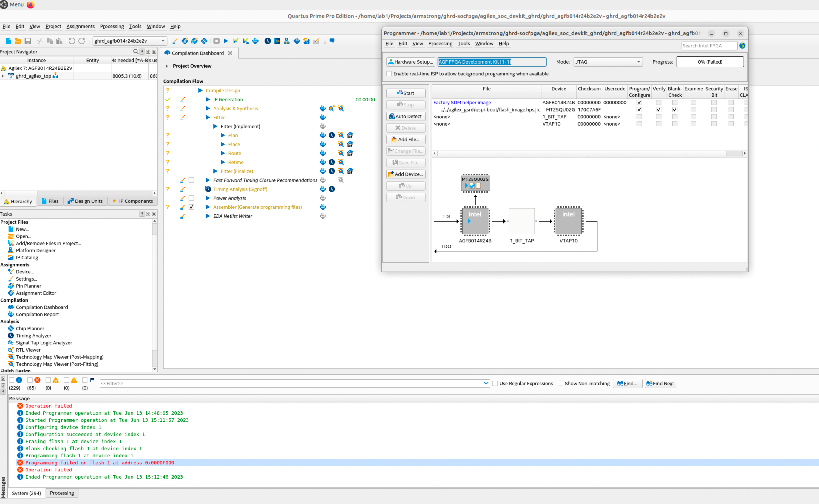Click the globe icon in Programmer window
The image size is (819, 504).
742,46
